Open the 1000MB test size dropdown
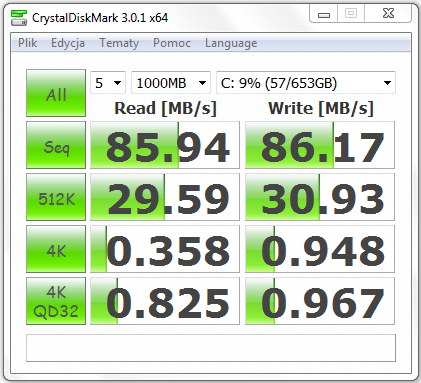 [171, 83]
